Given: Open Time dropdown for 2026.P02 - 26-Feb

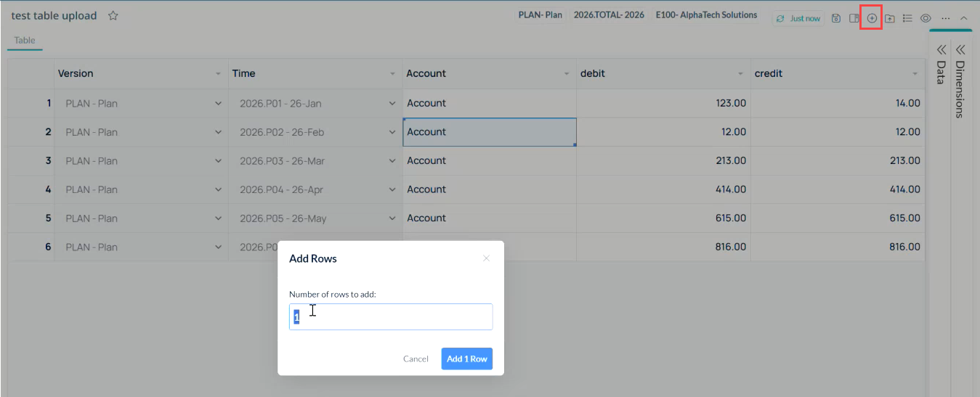Looking at the screenshot, I should tap(393, 132).
